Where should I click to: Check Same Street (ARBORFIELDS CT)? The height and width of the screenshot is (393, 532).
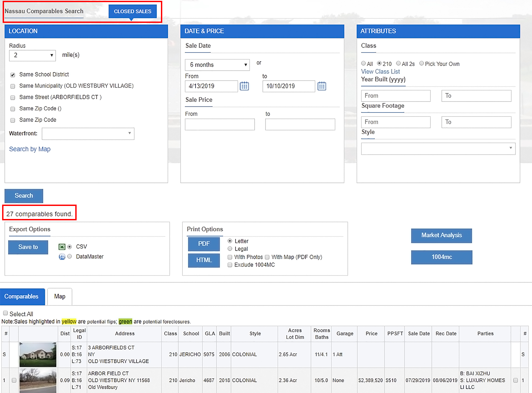coord(13,98)
